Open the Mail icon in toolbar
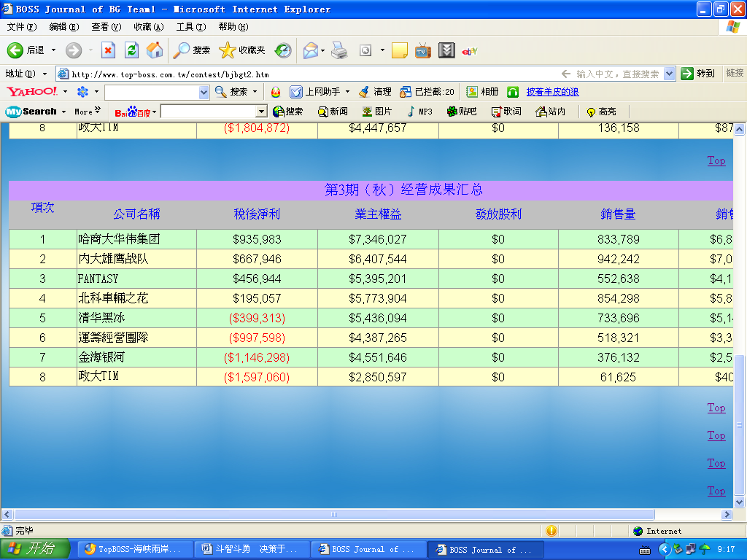The height and width of the screenshot is (560, 747). point(311,50)
